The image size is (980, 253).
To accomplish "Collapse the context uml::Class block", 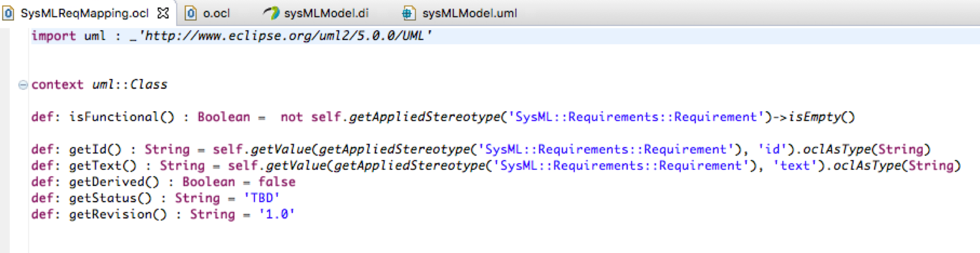I will [23, 85].
